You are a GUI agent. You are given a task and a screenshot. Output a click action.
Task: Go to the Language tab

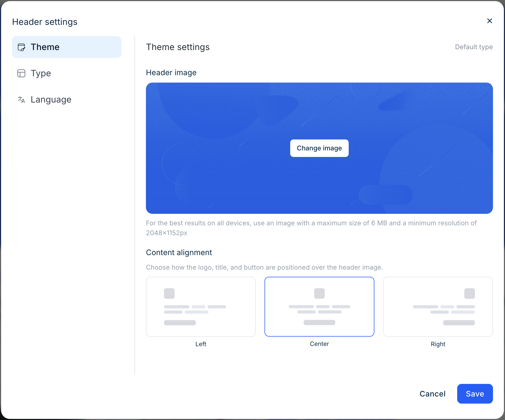(51, 100)
